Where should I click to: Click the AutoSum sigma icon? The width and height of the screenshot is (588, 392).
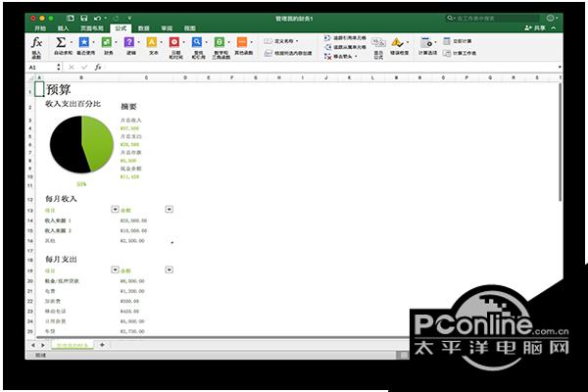(x=61, y=42)
